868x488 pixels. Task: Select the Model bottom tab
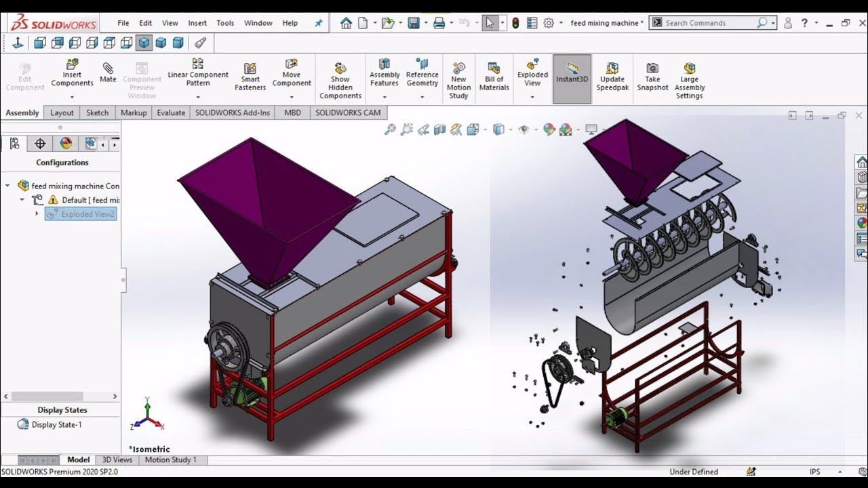pyautogui.click(x=78, y=460)
